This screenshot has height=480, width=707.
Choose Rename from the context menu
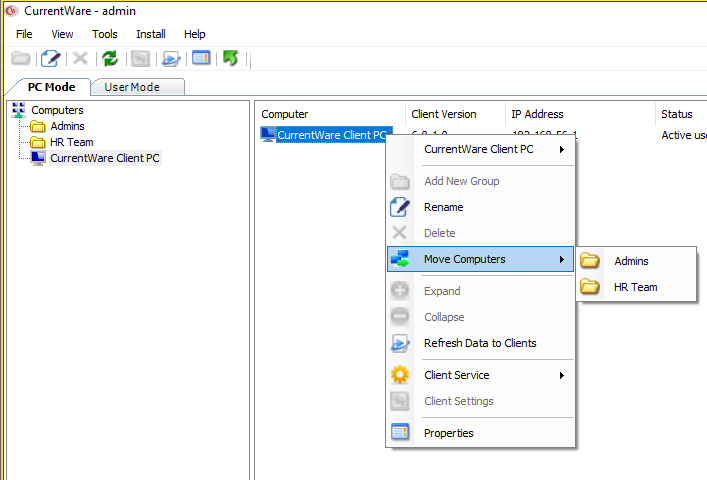coord(481,207)
